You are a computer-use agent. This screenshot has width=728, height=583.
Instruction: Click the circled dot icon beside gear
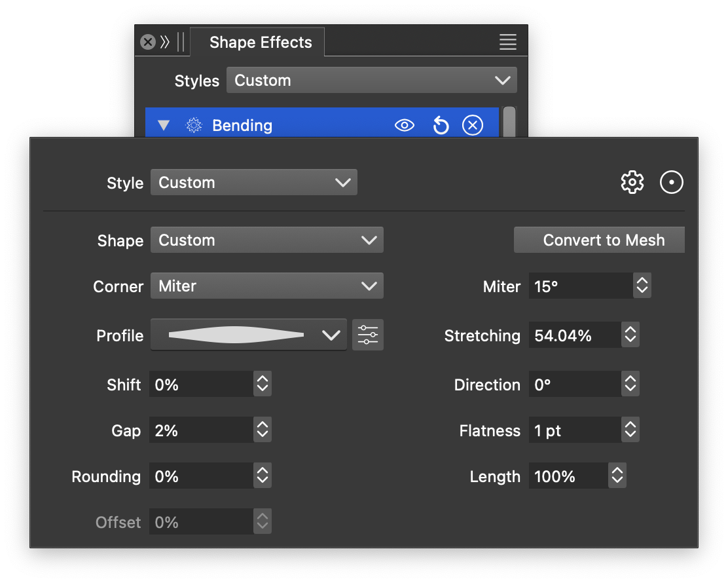pyautogui.click(x=671, y=182)
